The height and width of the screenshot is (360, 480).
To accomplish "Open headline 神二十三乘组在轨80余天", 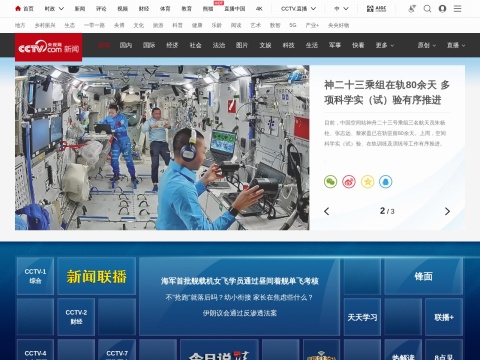I will point(387,92).
